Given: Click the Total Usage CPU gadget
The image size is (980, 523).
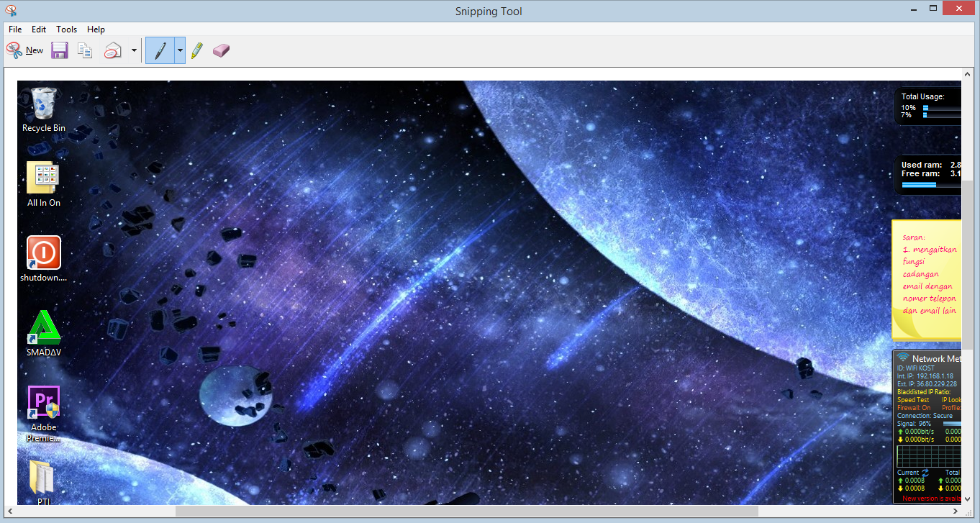Looking at the screenshot, I should (x=928, y=106).
